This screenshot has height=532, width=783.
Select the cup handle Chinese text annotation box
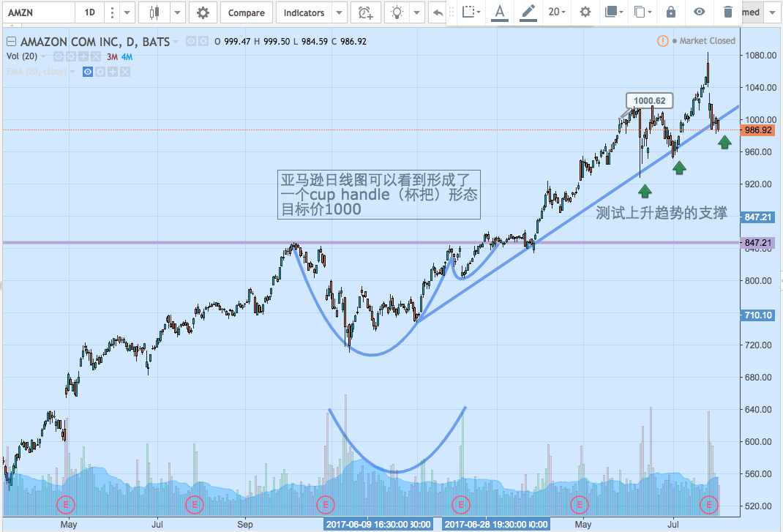379,195
